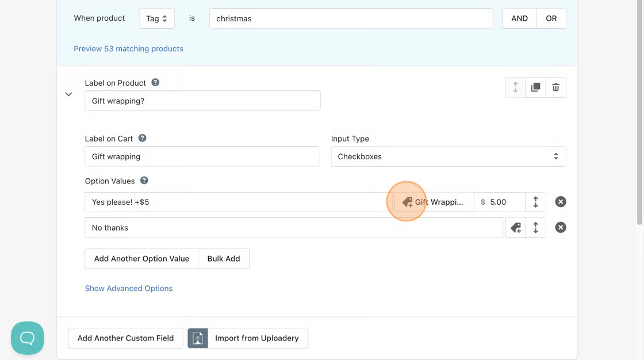Click the reorder field arrows icon
The height and width of the screenshot is (360, 644).
pos(515,87)
